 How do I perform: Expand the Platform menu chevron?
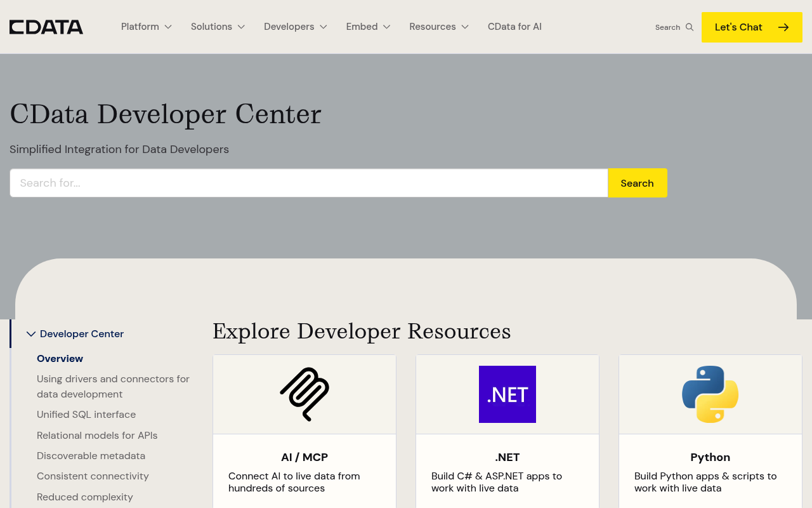168,27
